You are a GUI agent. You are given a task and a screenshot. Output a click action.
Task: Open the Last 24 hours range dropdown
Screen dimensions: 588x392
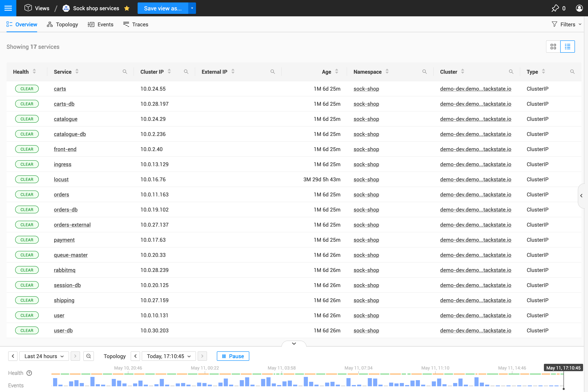tap(44, 356)
